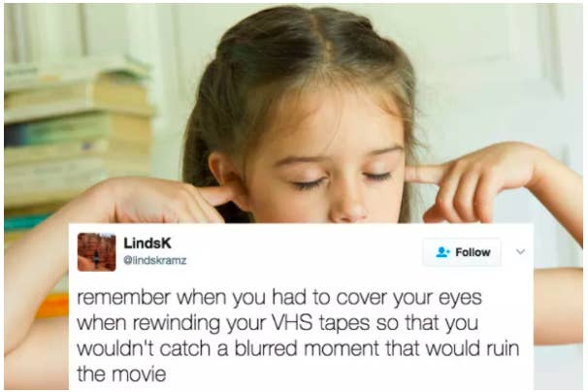Screen dimensions: 588x392
Task: Click the person-plus icon in Follow
Action: (x=442, y=252)
